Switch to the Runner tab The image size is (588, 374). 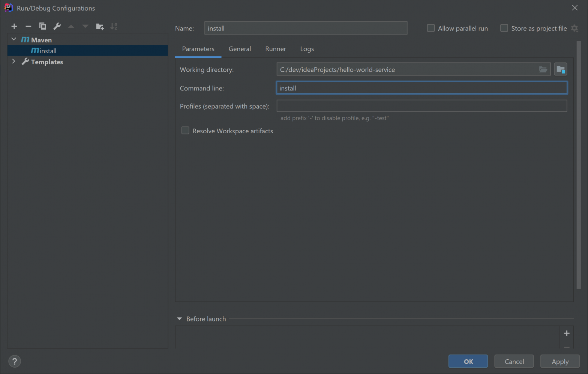275,49
